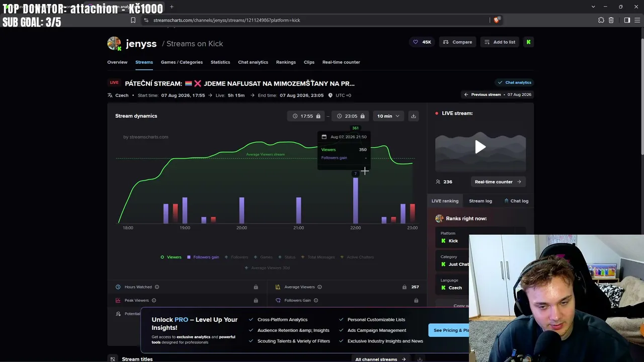Toggle the Active Chatters series in legend
644x362 pixels.
pos(357,257)
